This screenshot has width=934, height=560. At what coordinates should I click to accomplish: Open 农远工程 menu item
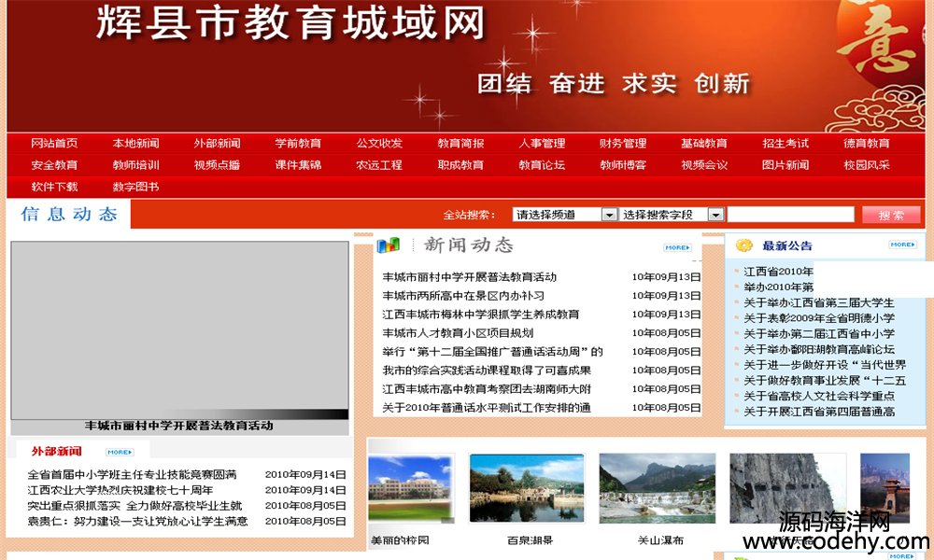pos(379,165)
